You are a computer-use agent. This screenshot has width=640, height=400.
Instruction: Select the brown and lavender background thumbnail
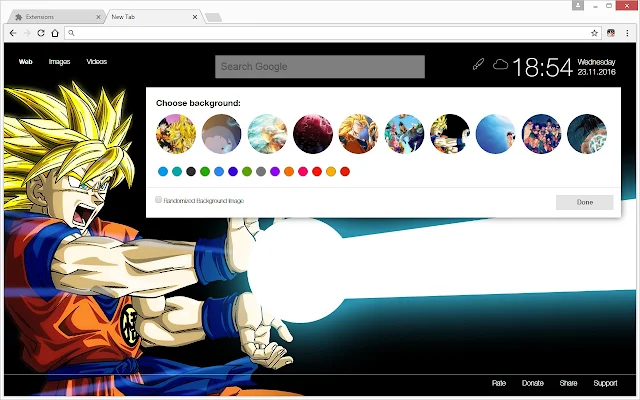click(222, 134)
